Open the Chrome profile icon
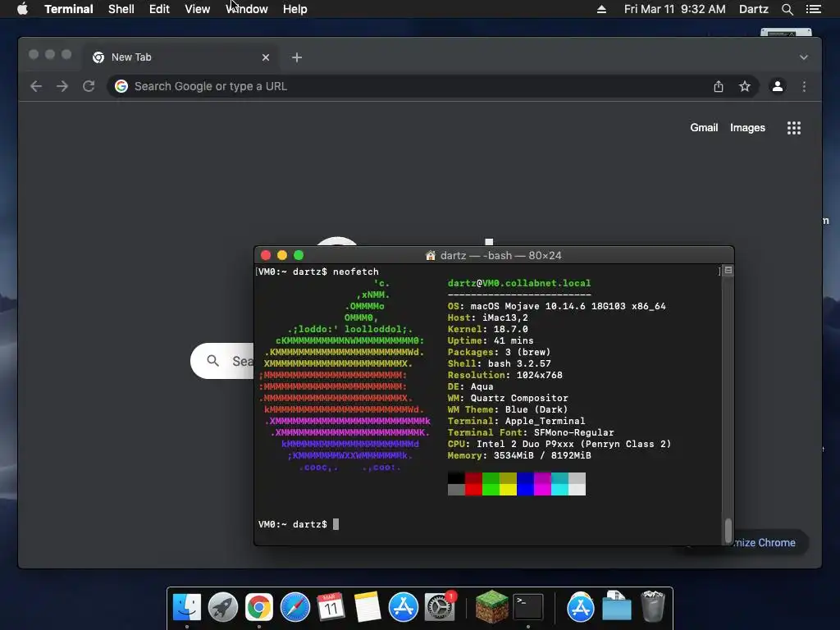 (778, 86)
